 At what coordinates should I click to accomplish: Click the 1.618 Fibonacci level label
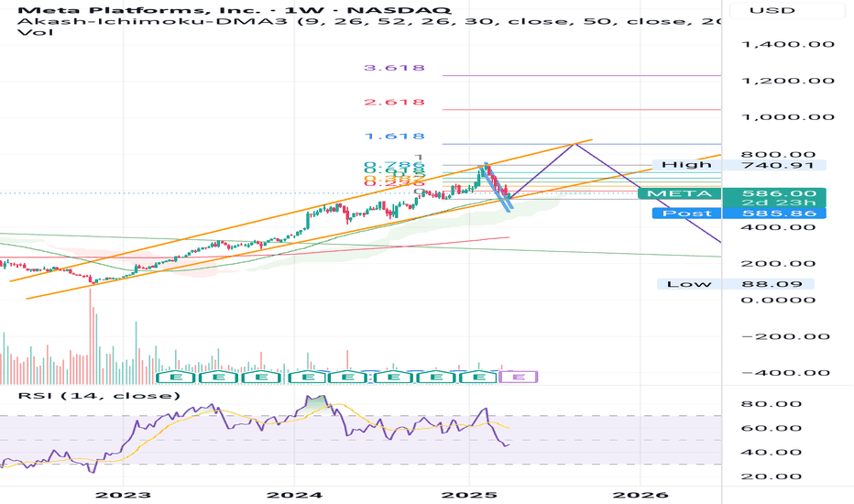point(394,137)
